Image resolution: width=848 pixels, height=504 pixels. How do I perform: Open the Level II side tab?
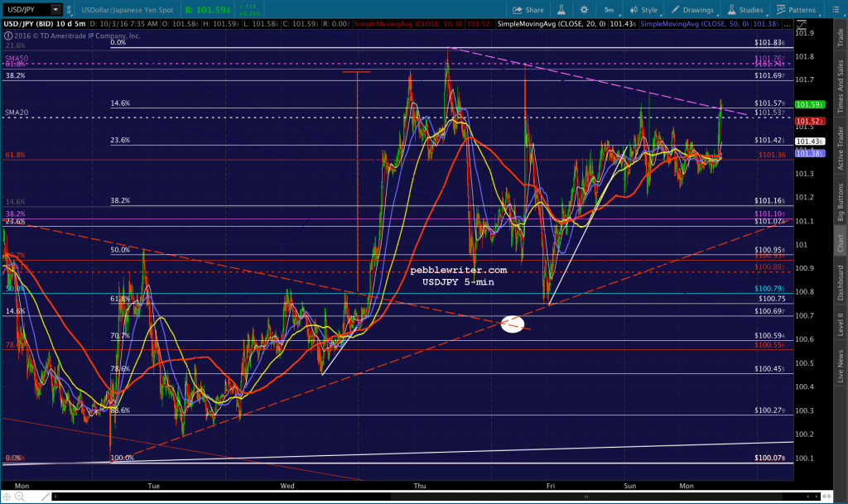tap(841, 324)
